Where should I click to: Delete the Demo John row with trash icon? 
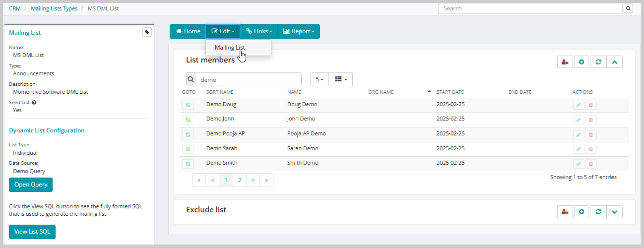[591, 120]
